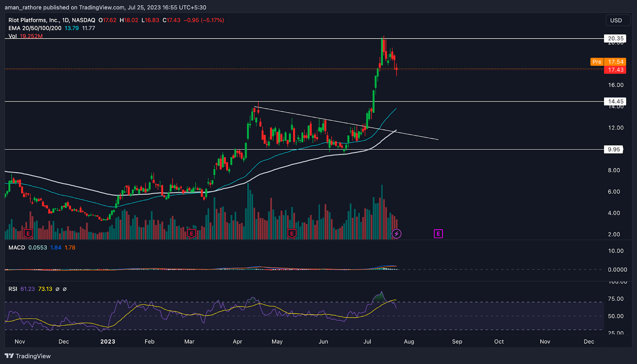The width and height of the screenshot is (637, 364).
Task: Click the Aug label on time axis
Action: tap(409, 341)
